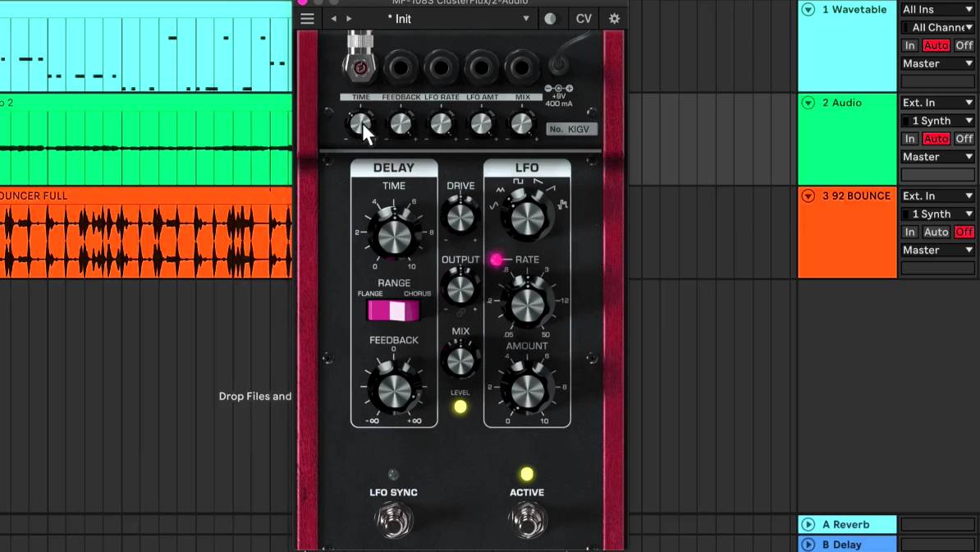
Task: Click the small LFO AMT attenuator knob
Action: tap(481, 123)
